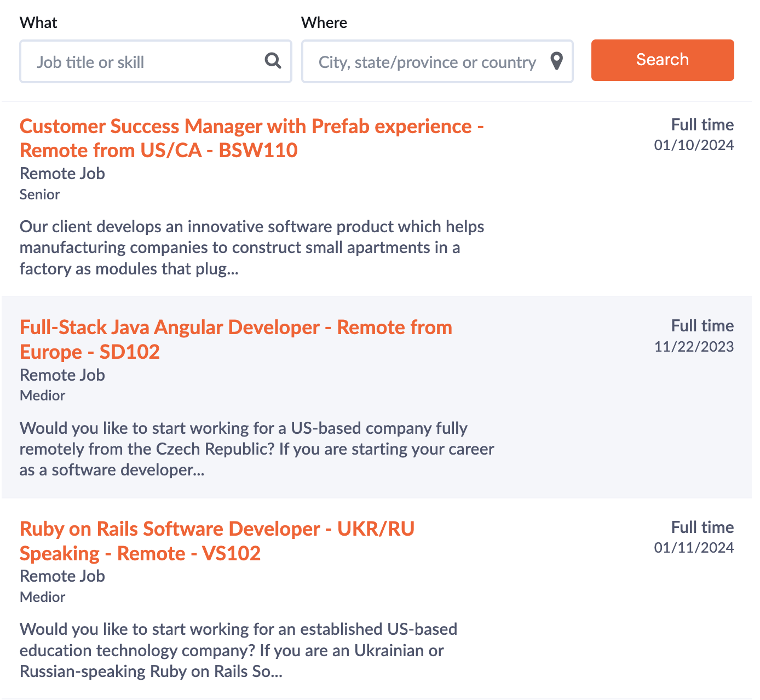Open Ruby on Rails Software Developer job listing
Viewport: 760px width, 700px height.
point(217,541)
